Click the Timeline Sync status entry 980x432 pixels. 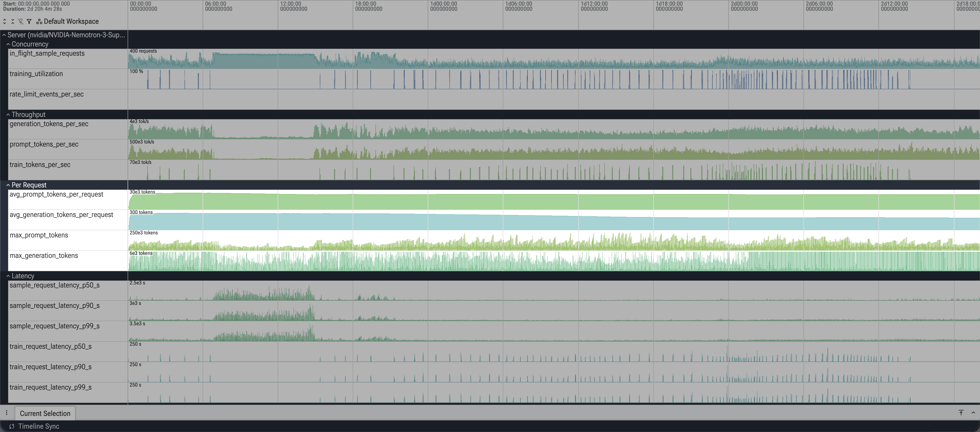click(x=39, y=426)
